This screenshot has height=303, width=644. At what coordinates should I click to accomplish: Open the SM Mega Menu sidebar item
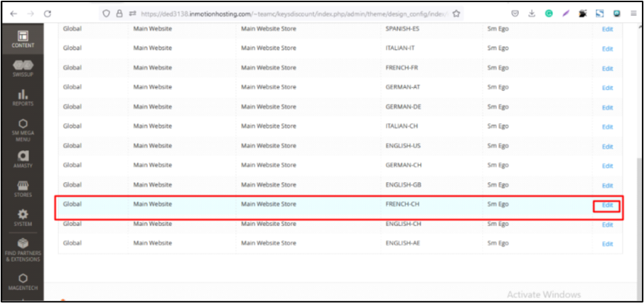[x=23, y=128]
